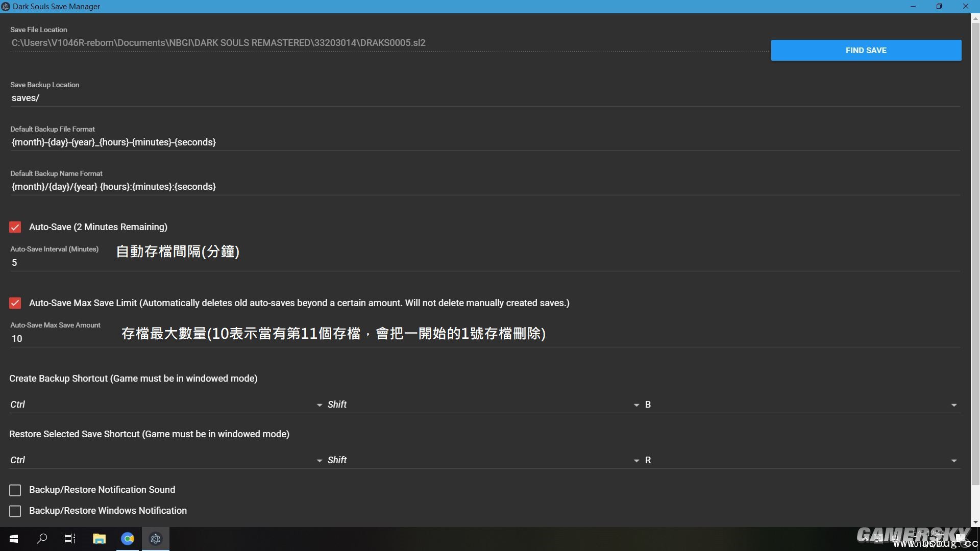This screenshot has height=551, width=980.
Task: Click the vertical scrollbar thumb
Action: [975, 255]
